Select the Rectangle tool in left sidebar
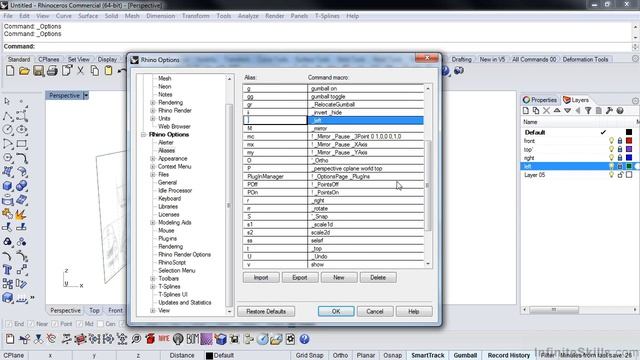 coord(21,144)
